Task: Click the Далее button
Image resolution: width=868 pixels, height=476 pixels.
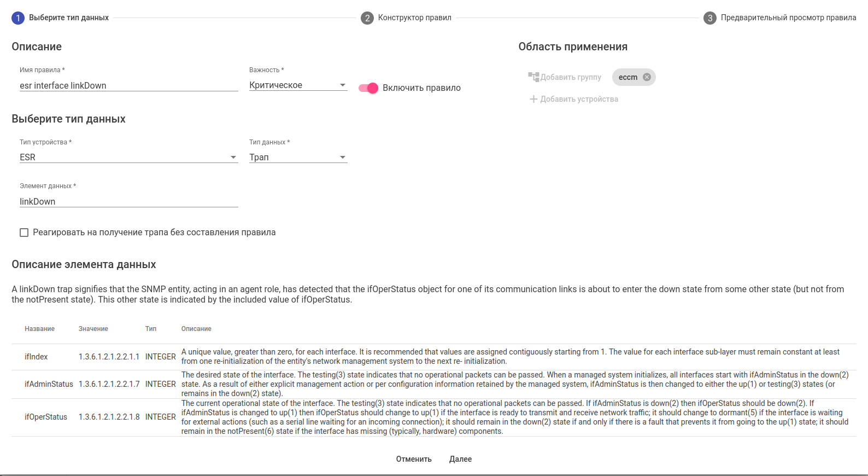Action: (x=460, y=459)
